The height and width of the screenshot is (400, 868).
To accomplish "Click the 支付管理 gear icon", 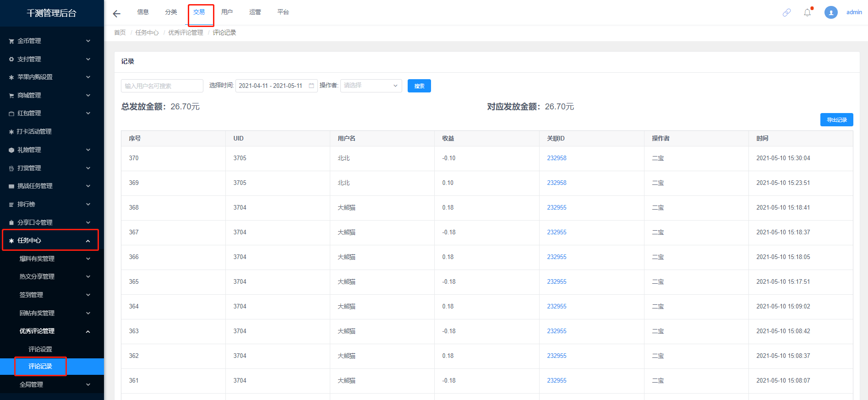I will pos(11,59).
